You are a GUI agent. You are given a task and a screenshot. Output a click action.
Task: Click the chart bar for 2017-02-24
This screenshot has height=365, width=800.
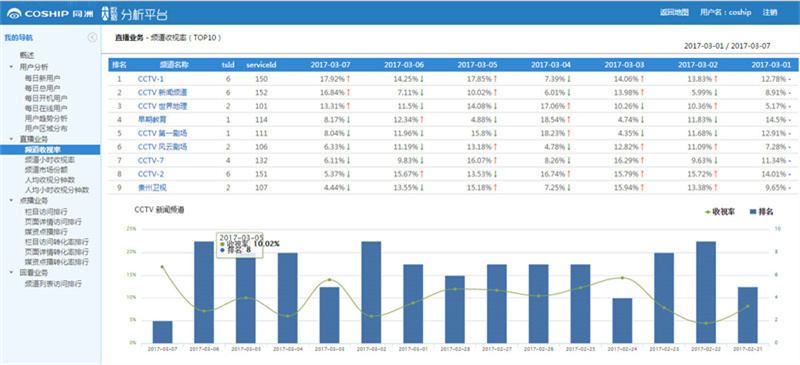coord(622,320)
